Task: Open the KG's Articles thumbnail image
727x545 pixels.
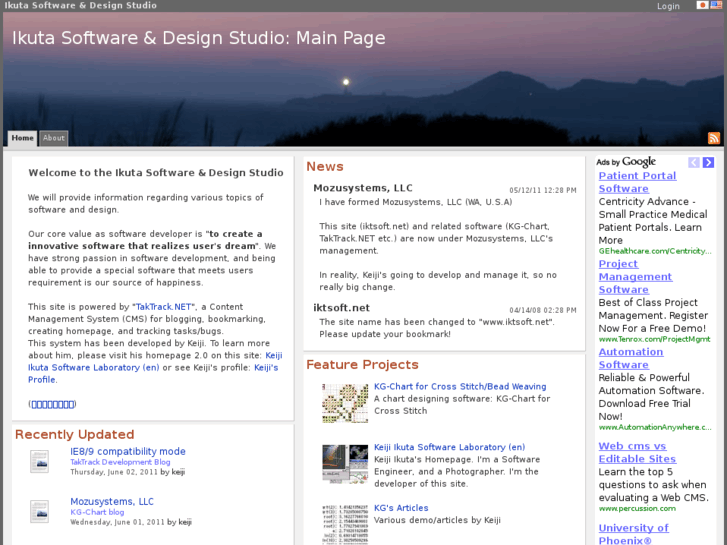Action: [x=344, y=522]
